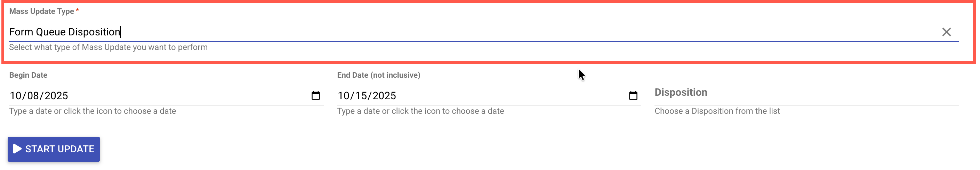The image size is (980, 170).
Task: Open the Mass Update Type combo box
Action: [x=457, y=32]
